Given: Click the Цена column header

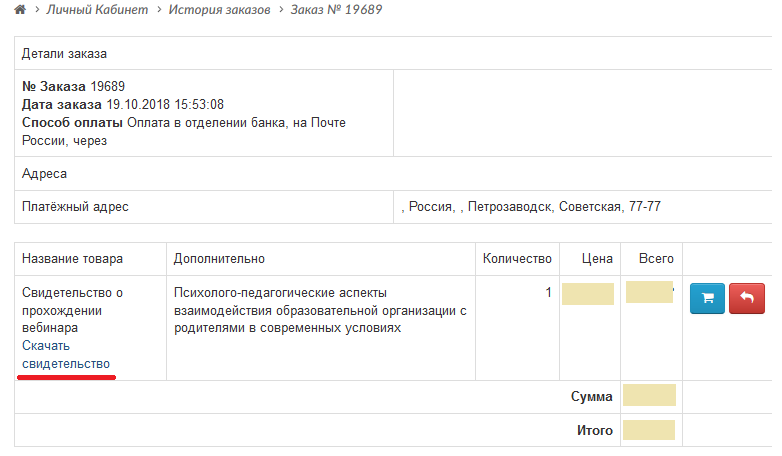Looking at the screenshot, I should 597,259.
